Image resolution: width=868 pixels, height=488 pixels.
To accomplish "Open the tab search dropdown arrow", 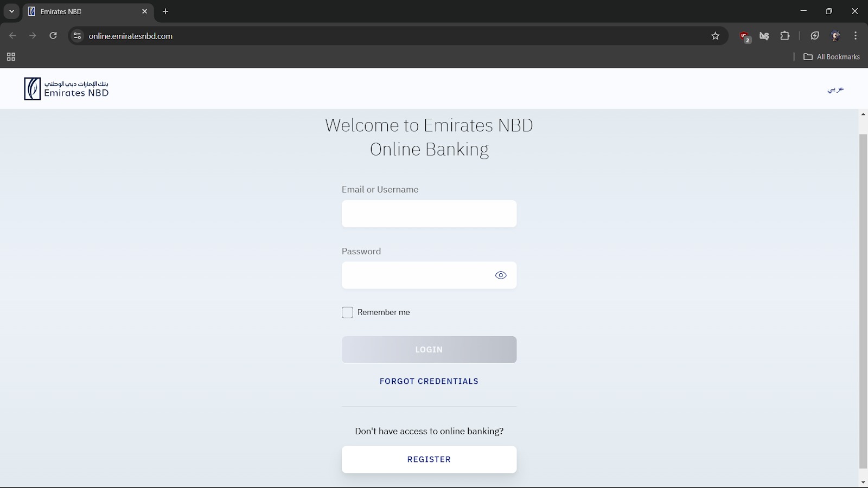I will click(11, 11).
